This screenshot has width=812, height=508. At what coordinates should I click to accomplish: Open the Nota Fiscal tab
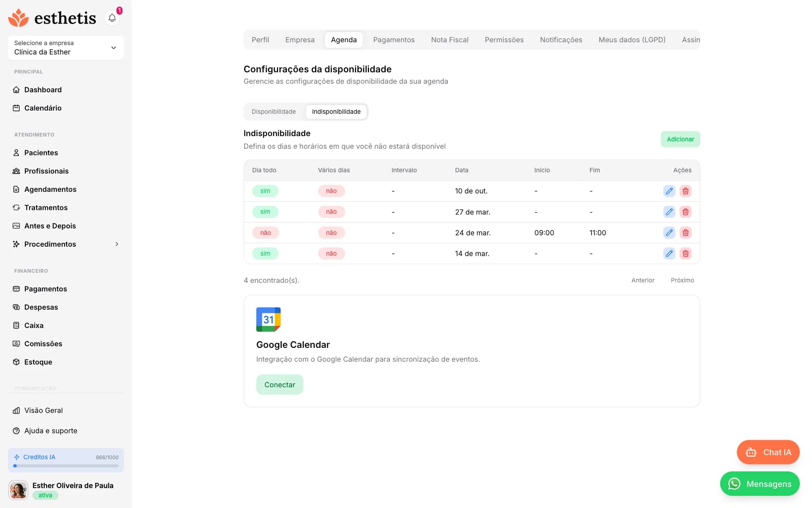click(449, 40)
